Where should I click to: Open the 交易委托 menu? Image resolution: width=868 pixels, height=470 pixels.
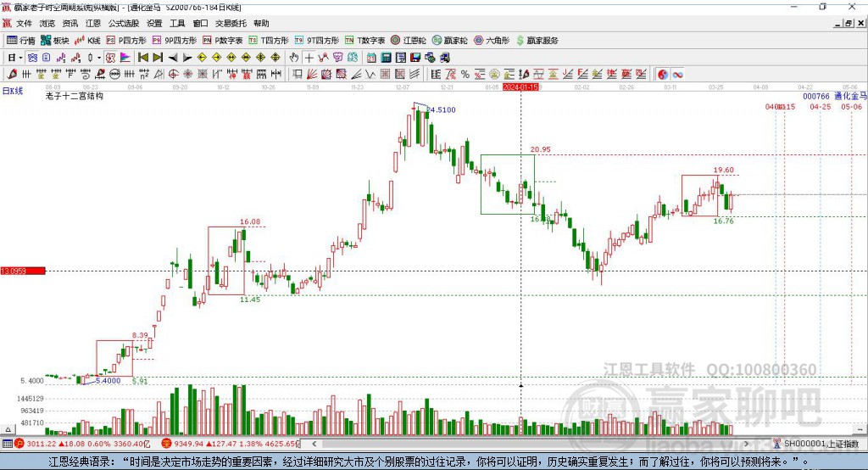click(x=231, y=23)
